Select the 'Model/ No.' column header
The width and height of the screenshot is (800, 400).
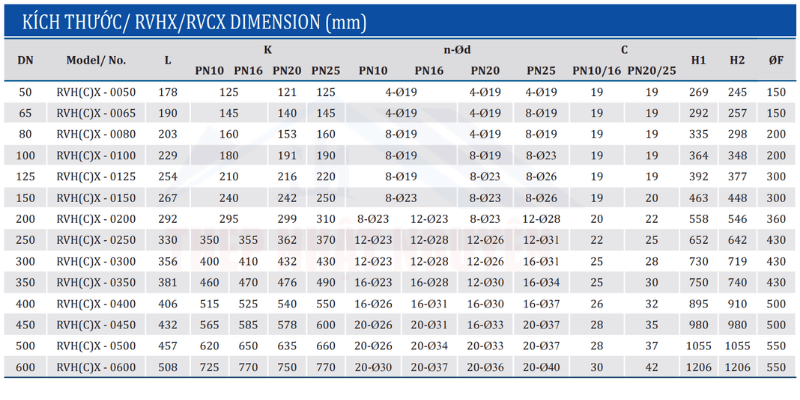click(x=96, y=60)
